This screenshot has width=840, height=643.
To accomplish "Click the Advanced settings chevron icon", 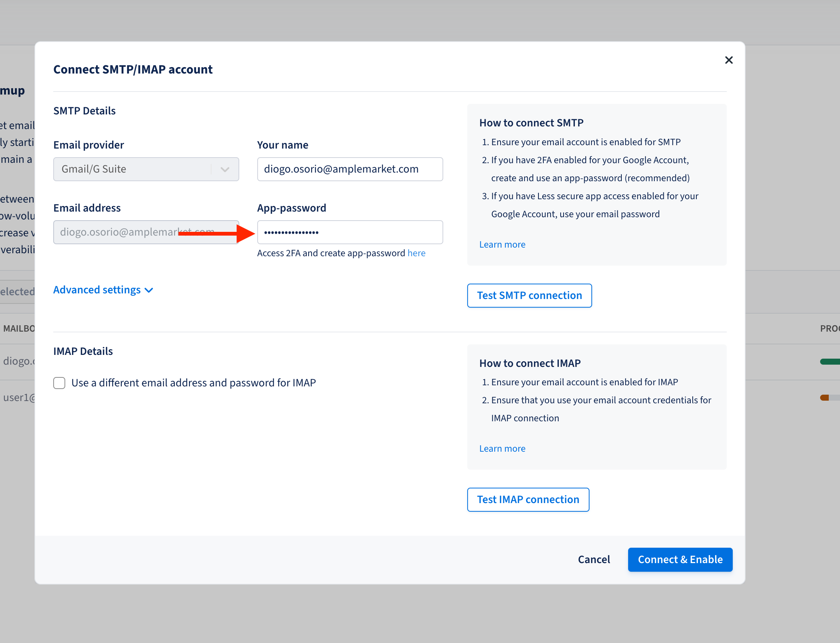I will 149,290.
